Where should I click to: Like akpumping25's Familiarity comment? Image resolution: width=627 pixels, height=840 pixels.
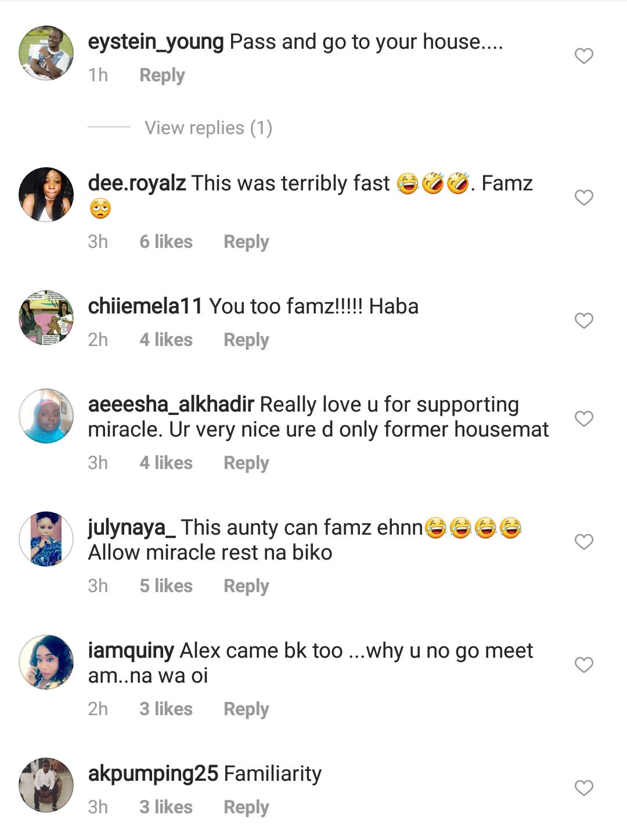pyautogui.click(x=583, y=788)
